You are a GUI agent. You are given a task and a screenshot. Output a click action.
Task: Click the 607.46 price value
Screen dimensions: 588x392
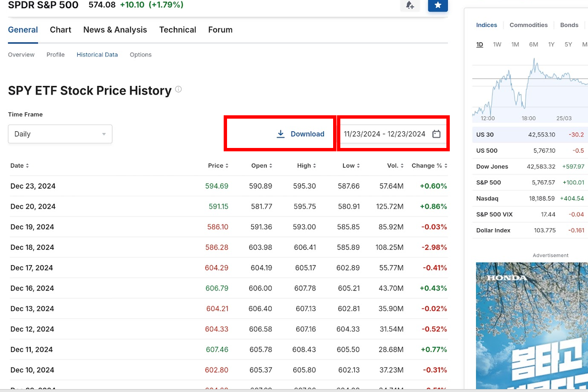tap(217, 349)
